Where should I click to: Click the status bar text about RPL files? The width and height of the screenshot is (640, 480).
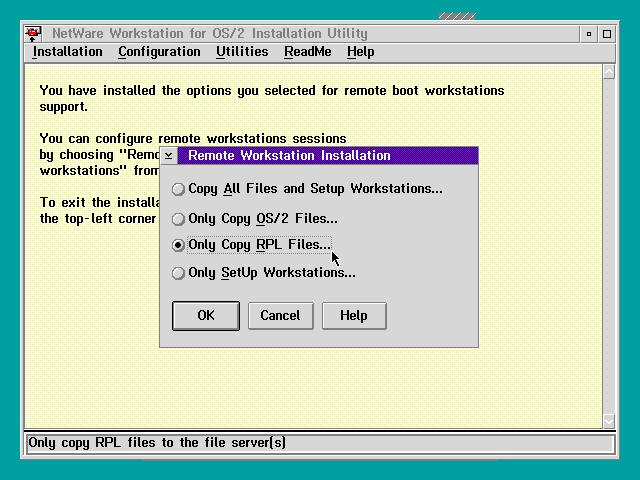tap(157, 443)
